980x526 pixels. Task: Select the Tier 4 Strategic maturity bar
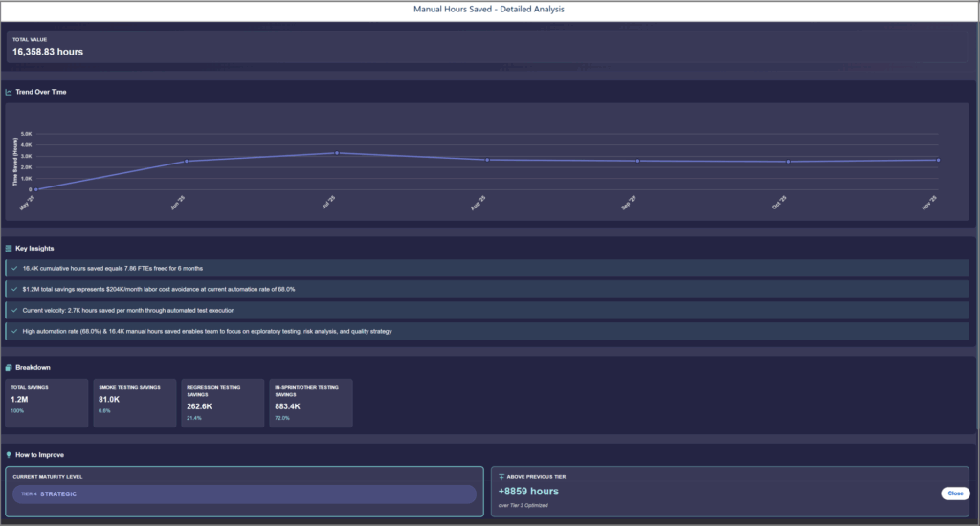244,493
